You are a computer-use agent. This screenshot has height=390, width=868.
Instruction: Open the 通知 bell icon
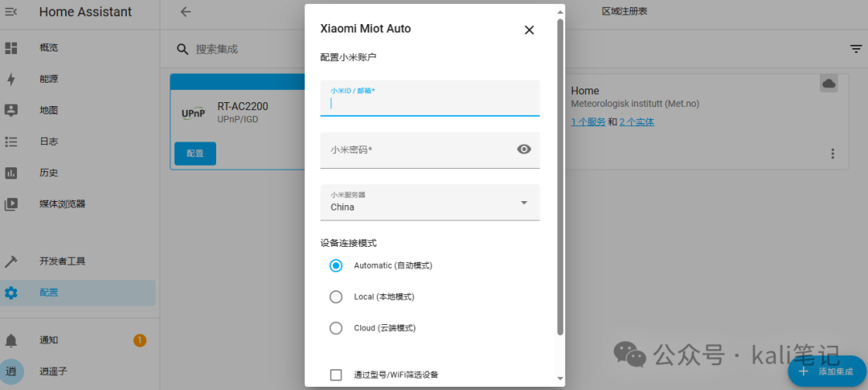pos(11,340)
